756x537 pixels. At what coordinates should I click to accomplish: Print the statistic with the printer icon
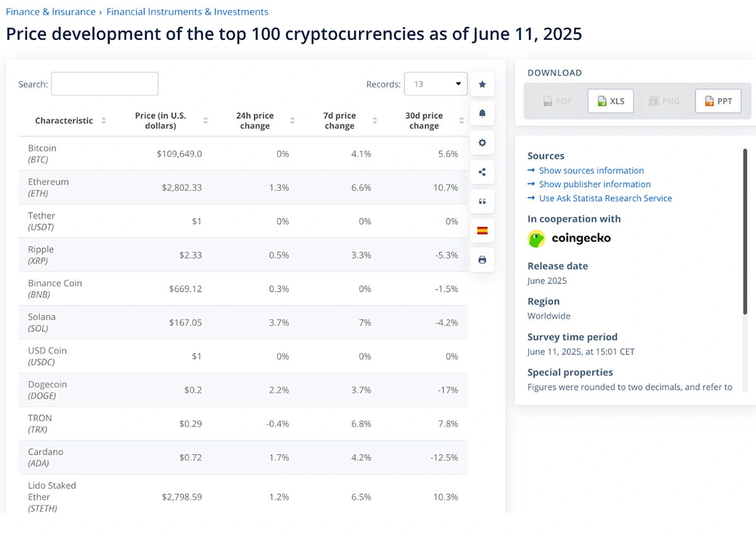pos(482,260)
